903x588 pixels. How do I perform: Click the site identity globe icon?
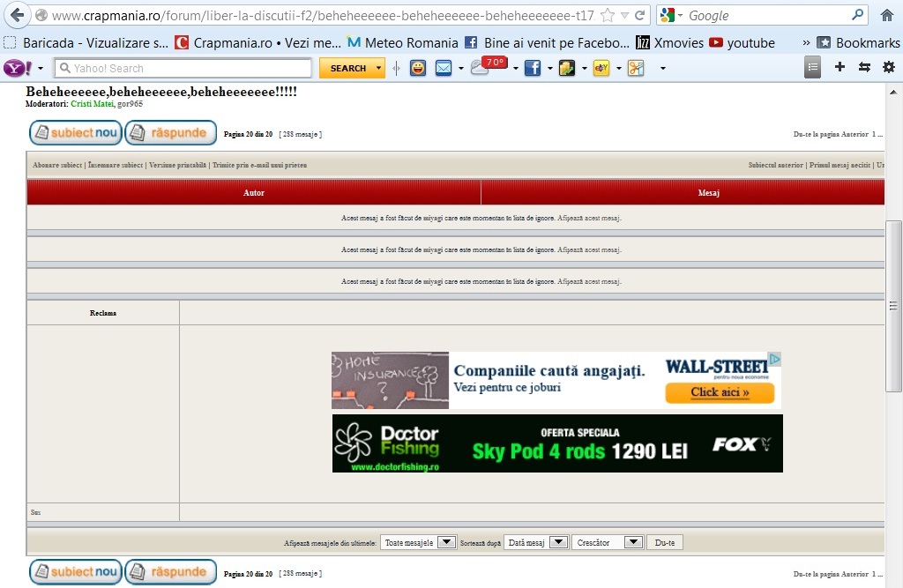(41, 16)
